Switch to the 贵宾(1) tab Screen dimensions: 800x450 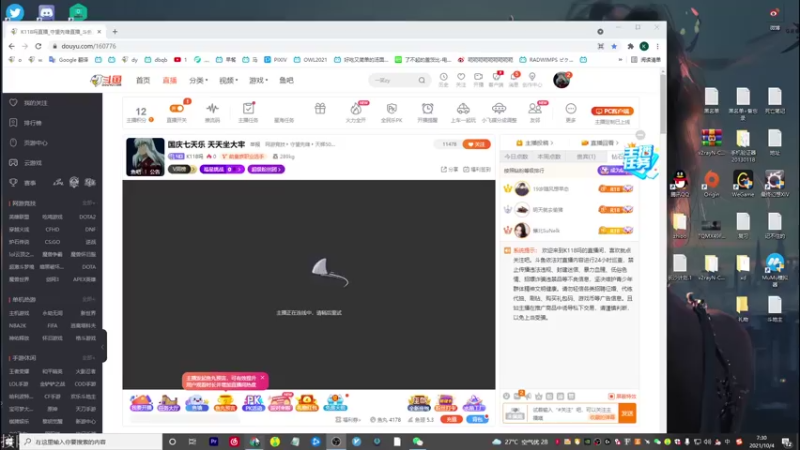point(586,157)
